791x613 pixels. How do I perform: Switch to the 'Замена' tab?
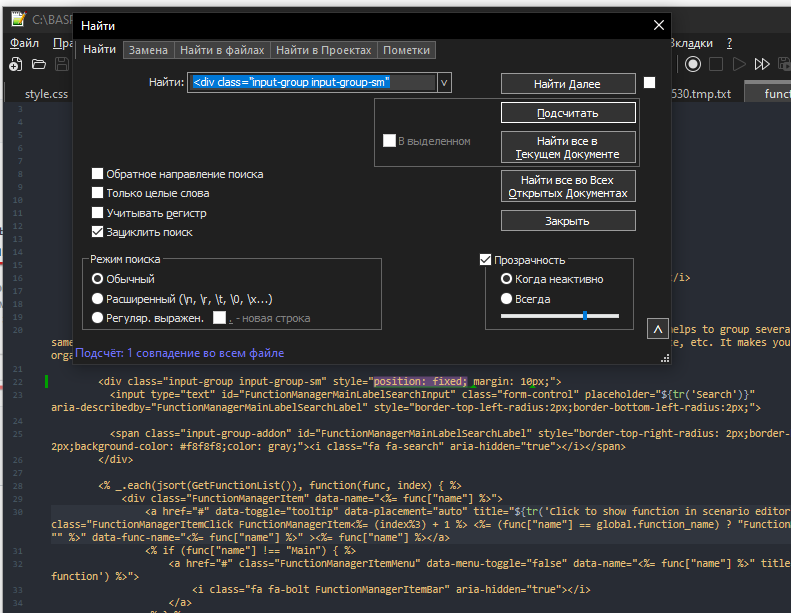coord(148,50)
